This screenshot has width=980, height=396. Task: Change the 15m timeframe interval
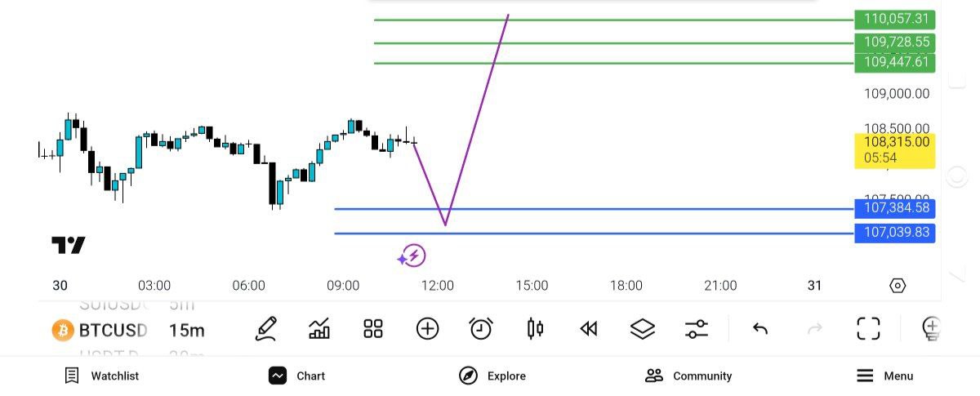(x=187, y=331)
